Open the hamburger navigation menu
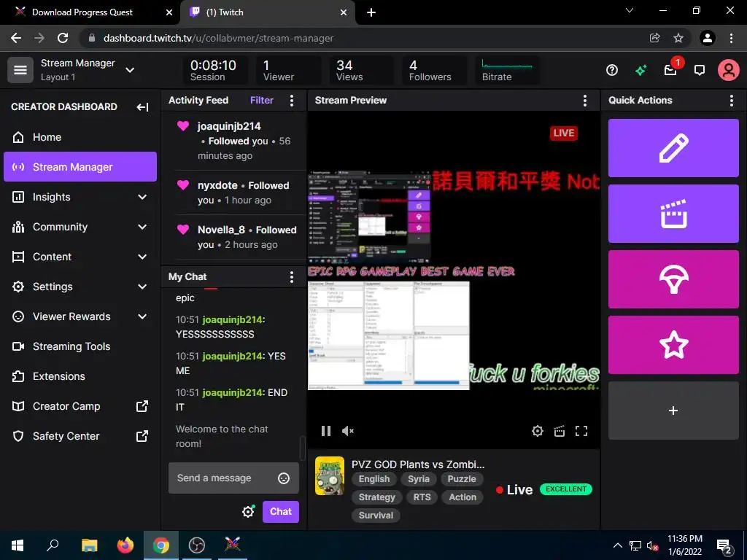This screenshot has height=560, width=747. pyautogui.click(x=20, y=70)
